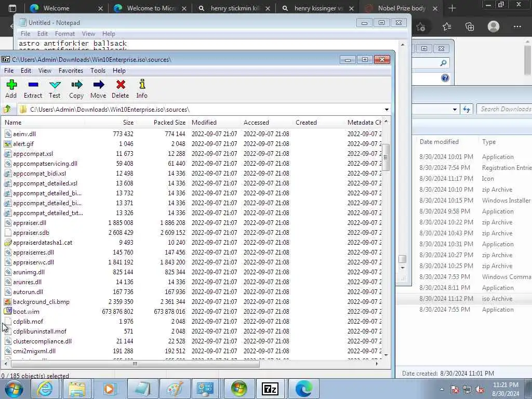Click the Explorer help question icon
Viewport: 532px width, 399px height.
tap(445, 78)
